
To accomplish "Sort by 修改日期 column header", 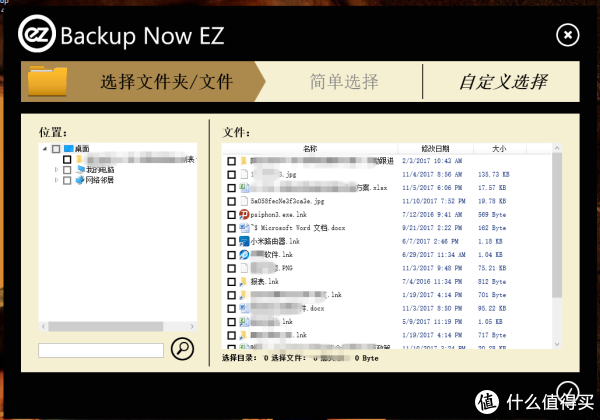I will 435,148.
